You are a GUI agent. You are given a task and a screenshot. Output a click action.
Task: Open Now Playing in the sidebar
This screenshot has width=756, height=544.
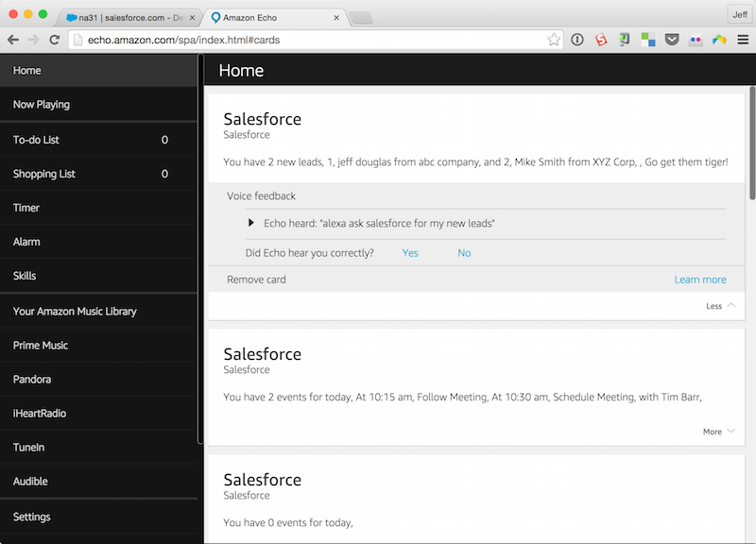click(98, 105)
